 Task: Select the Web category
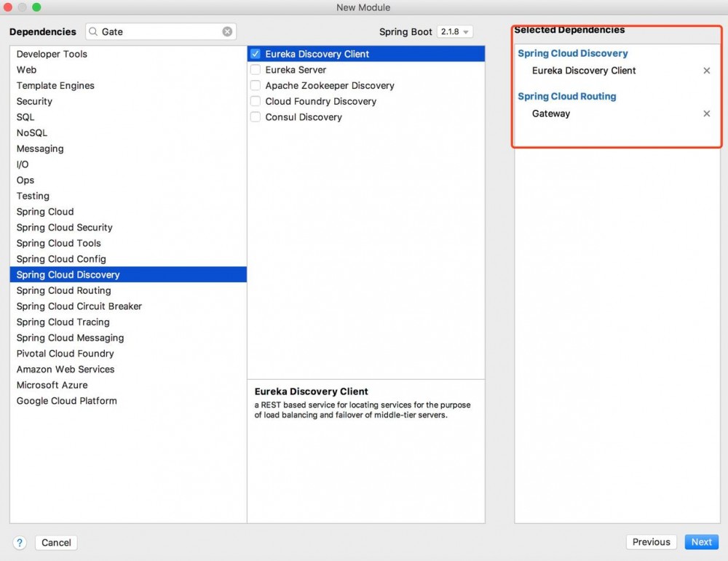128,70
